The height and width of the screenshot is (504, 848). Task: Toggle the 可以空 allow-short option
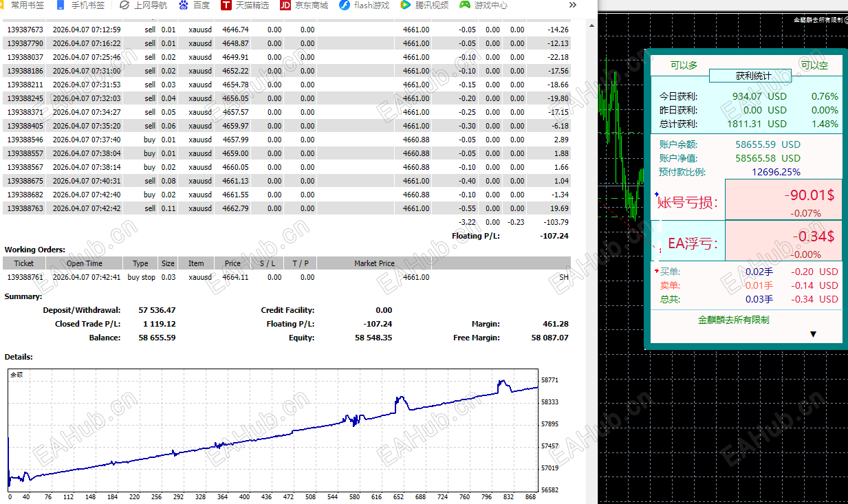coord(814,65)
